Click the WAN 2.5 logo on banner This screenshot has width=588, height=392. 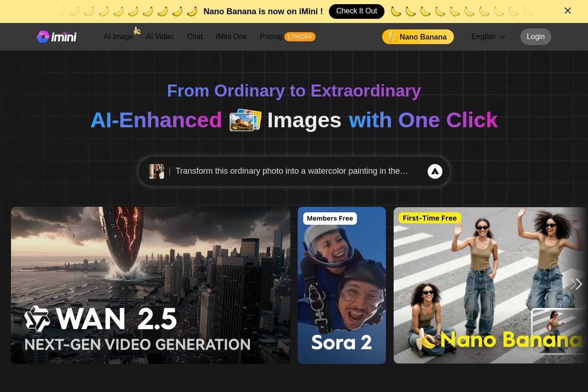tap(37, 318)
